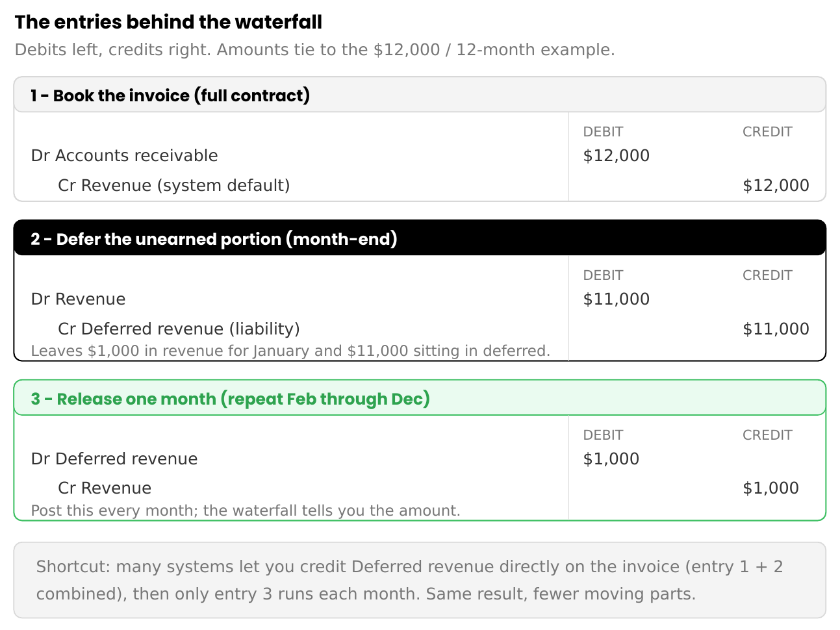Click the Cr Revenue (system default) line
Screen dimensions: 840x630
pyautogui.click(x=174, y=185)
